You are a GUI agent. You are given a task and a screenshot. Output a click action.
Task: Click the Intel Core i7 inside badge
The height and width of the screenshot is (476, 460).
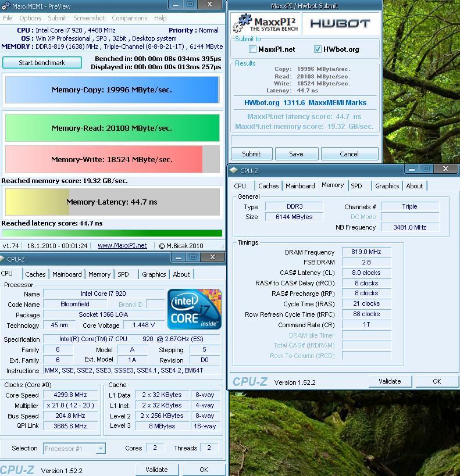pyautogui.click(x=194, y=309)
